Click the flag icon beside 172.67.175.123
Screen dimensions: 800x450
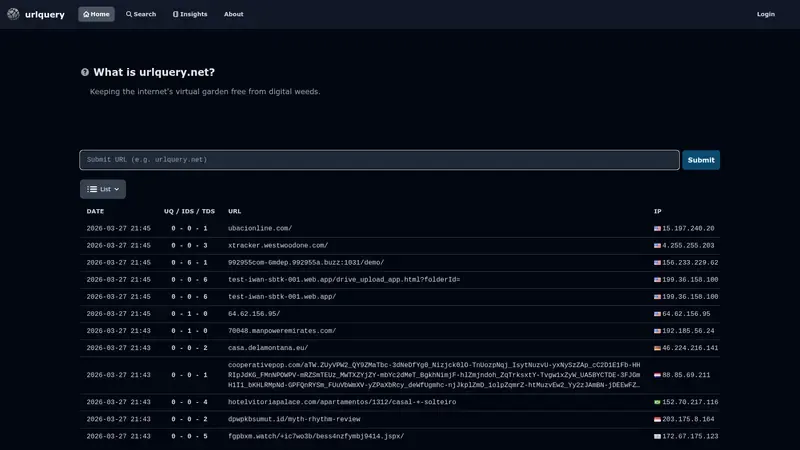657,436
